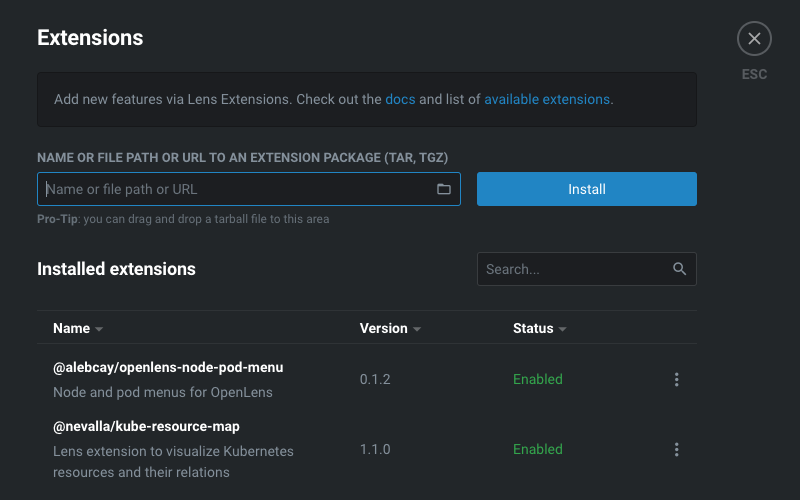Image resolution: width=800 pixels, height=500 pixels.
Task: Select the @nevalla/kube-resource-map extension name
Action: [146, 426]
